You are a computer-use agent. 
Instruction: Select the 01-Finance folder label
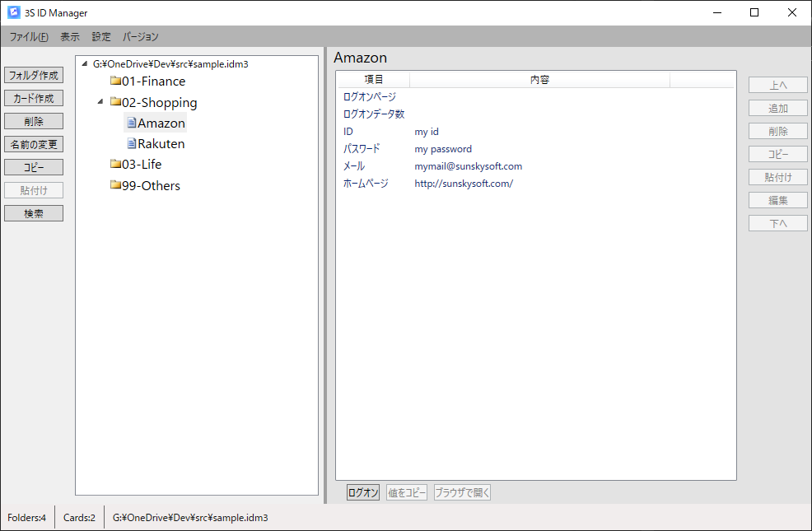tap(153, 82)
